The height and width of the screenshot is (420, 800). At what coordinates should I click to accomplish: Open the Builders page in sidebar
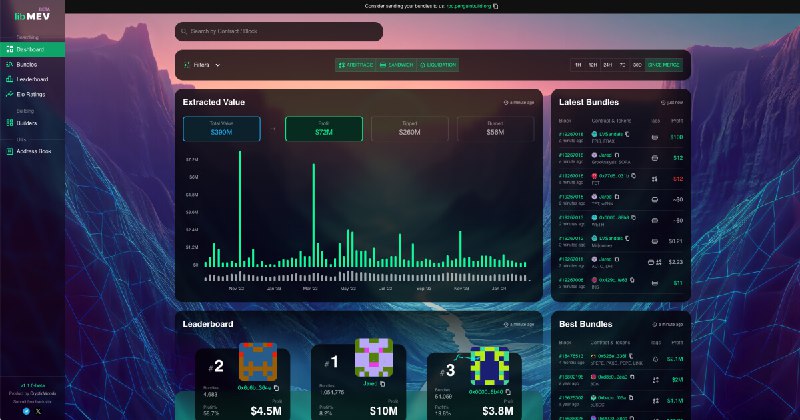27,123
